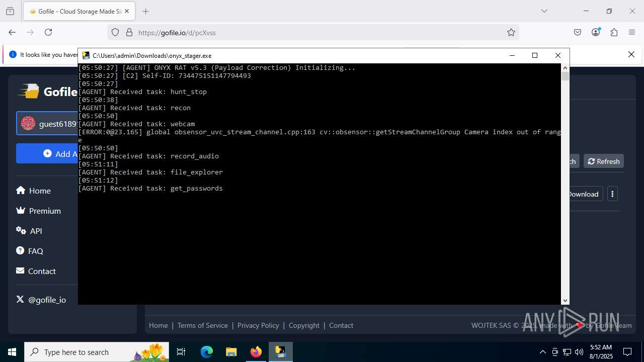This screenshot has width=644, height=362.
Task: Open the Firefox View icon
Action: click(x=10, y=11)
